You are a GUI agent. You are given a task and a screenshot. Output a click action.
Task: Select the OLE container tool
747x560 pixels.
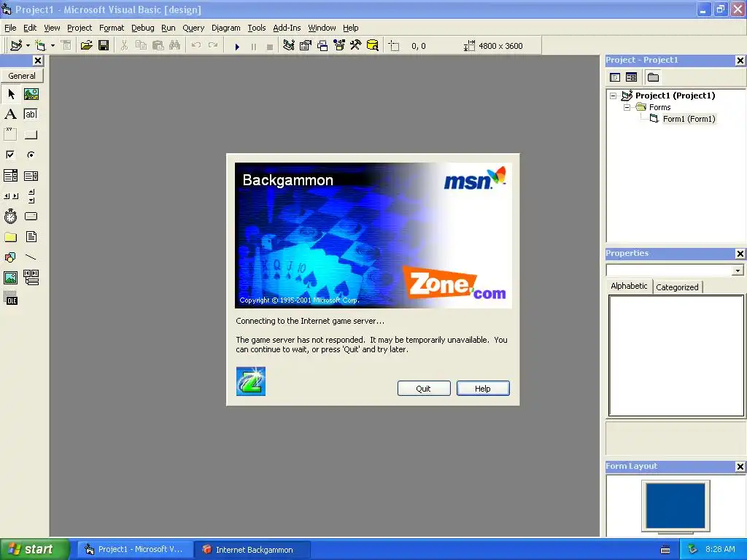point(11,298)
